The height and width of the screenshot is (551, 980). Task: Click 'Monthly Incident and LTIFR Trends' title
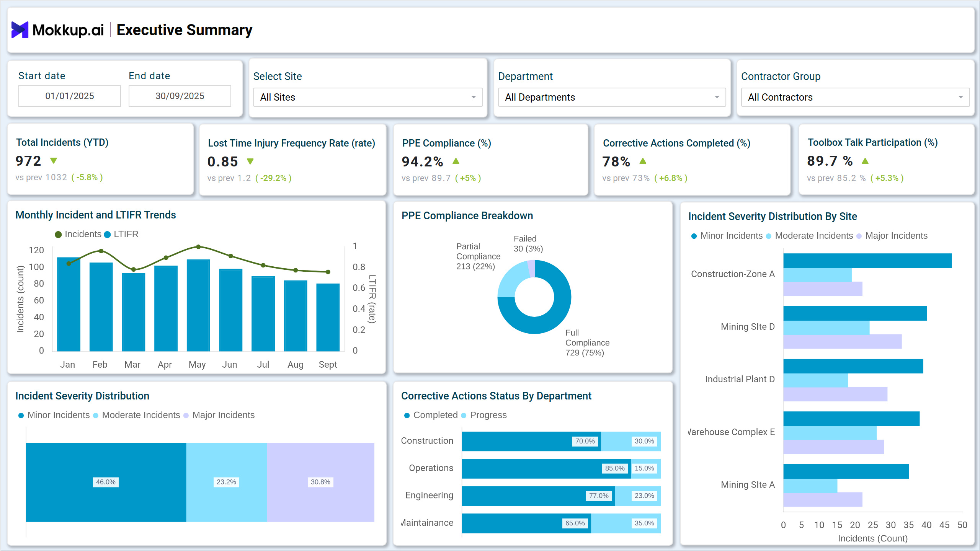tap(96, 215)
